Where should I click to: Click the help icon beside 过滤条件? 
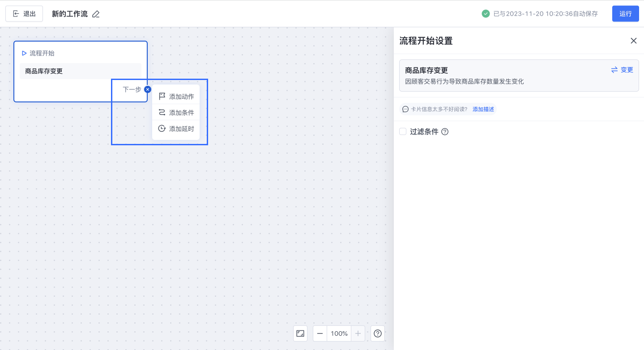pos(445,132)
